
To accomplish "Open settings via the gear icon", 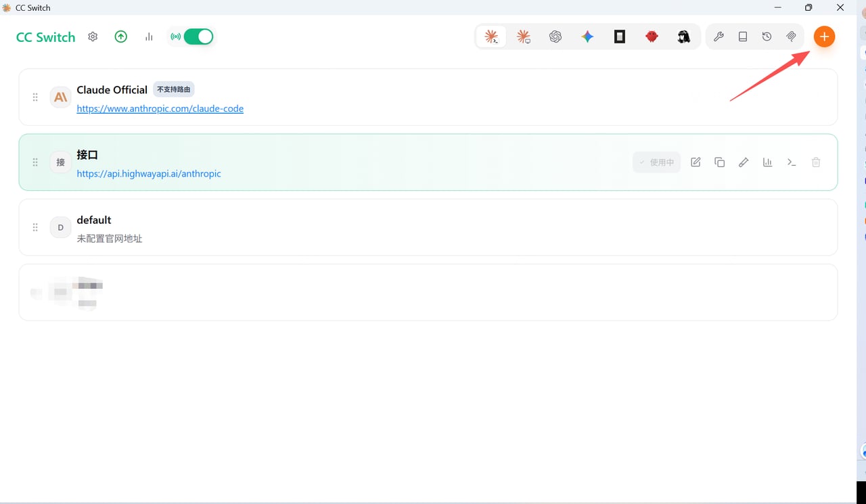I will [93, 37].
